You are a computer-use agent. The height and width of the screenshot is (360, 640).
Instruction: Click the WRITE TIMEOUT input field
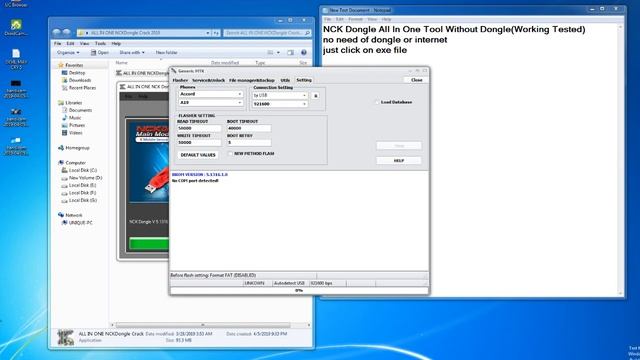point(199,142)
